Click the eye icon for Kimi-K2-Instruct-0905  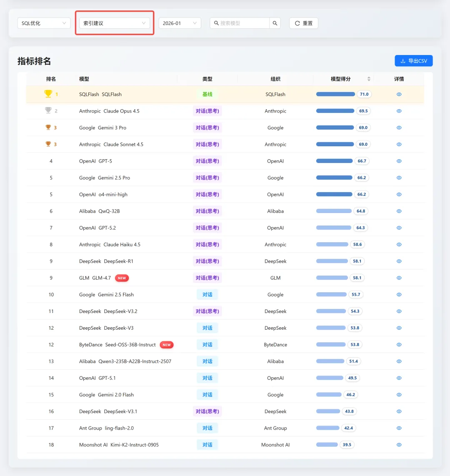tap(399, 445)
